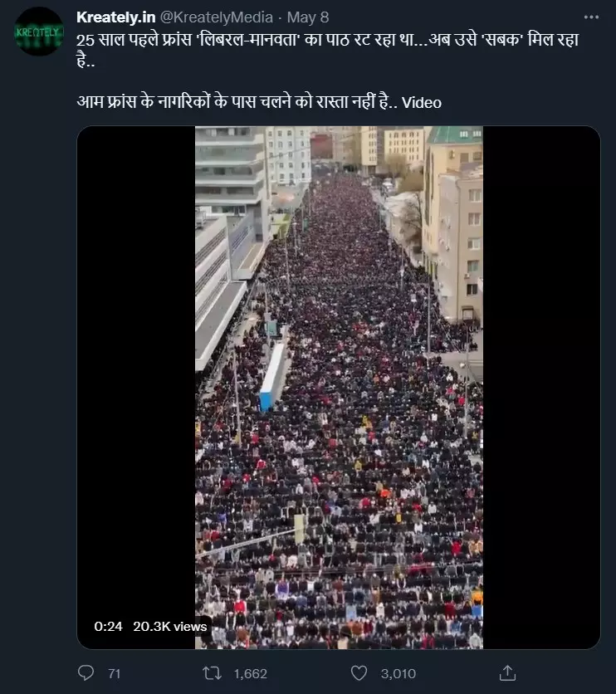This screenshot has height=694, width=616.
Task: Click the 3,010 likes count
Action: coord(398,673)
